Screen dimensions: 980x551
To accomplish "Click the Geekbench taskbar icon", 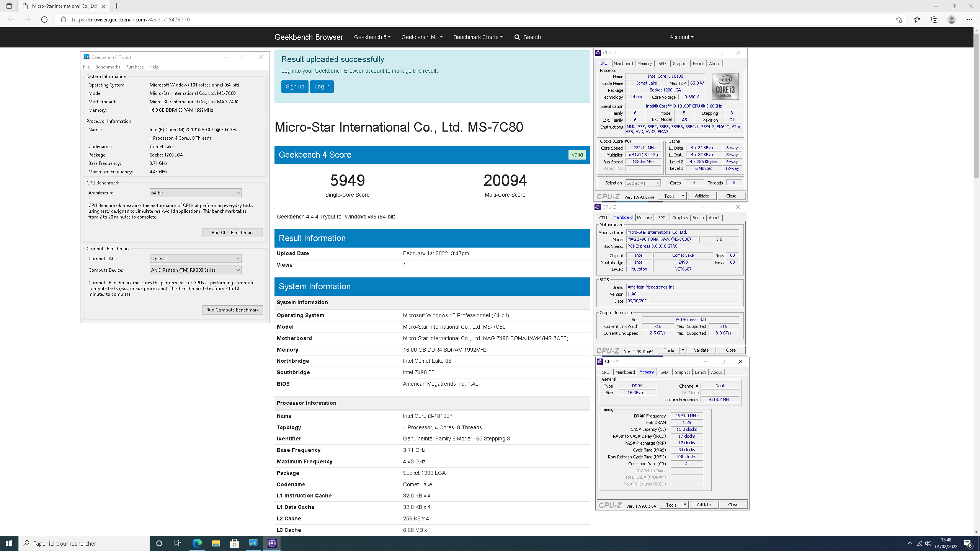I will click(x=253, y=543).
